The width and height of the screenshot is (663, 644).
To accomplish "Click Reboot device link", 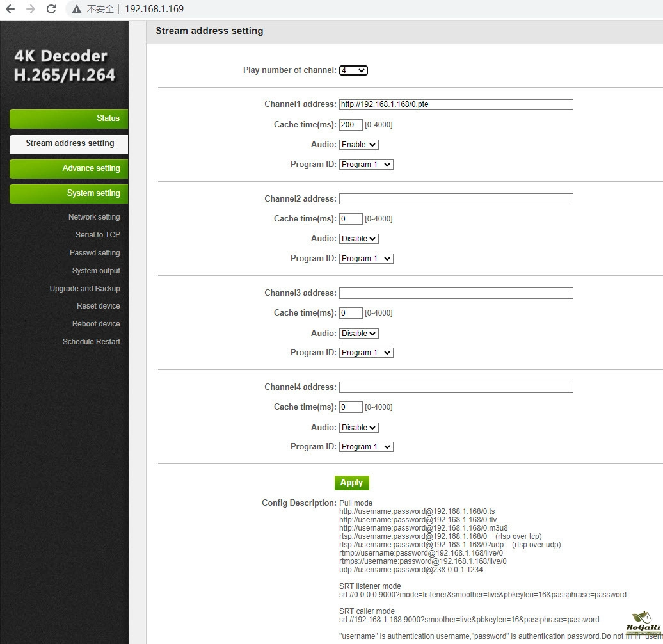I will click(96, 324).
